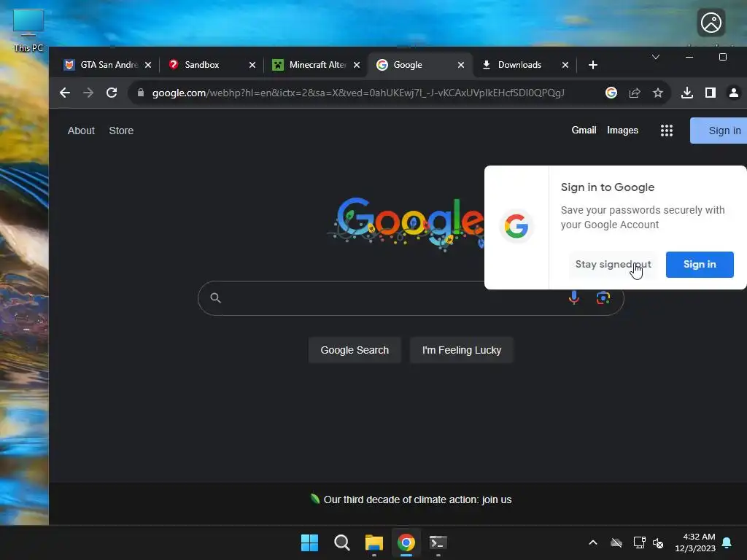Open the terminal from the taskbar
The width and height of the screenshot is (747, 560).
(438, 542)
